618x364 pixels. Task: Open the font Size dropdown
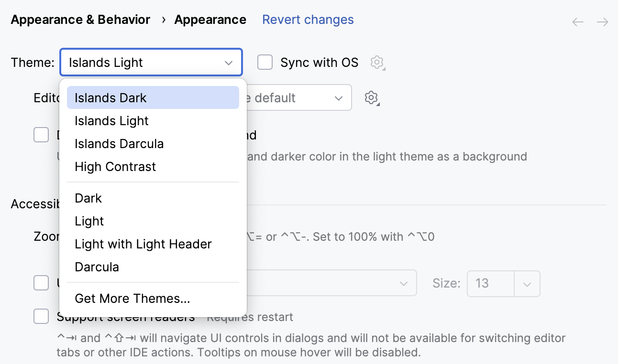tap(527, 283)
